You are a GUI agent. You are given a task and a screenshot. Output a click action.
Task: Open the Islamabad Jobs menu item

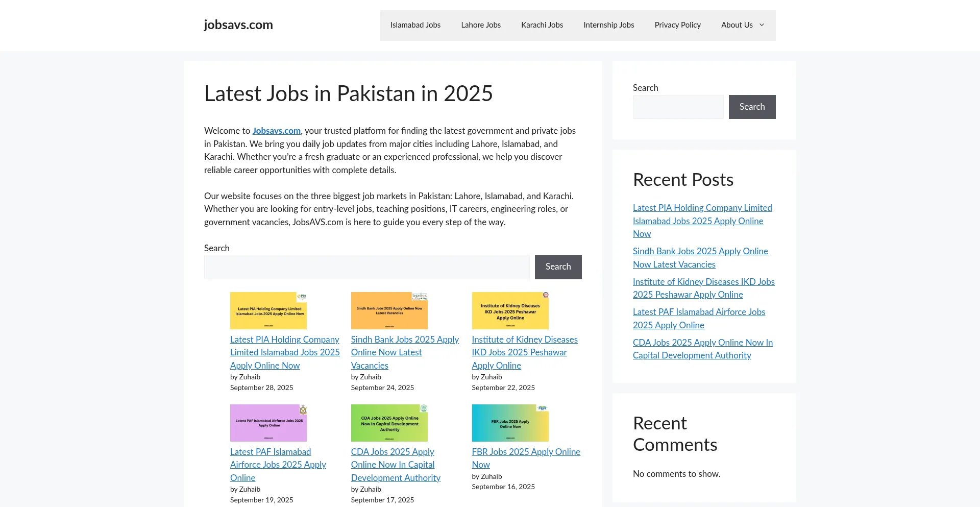pyautogui.click(x=415, y=25)
